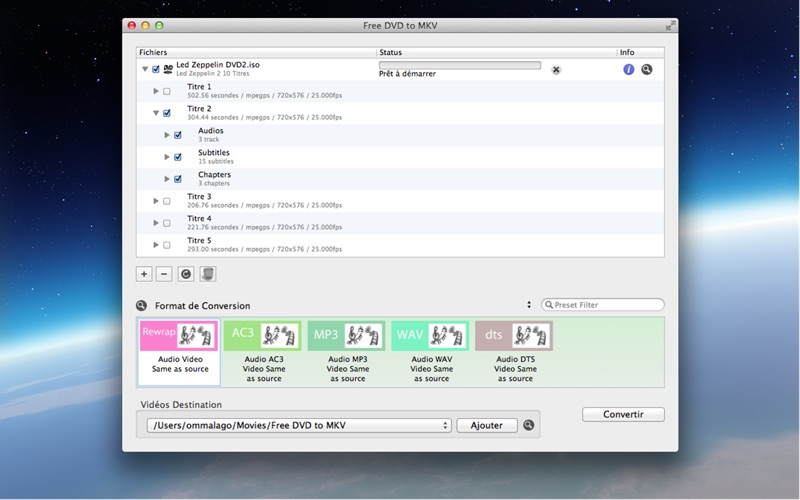Focus the Preset Filter search field
This screenshot has height=500, width=800.
[x=603, y=305]
